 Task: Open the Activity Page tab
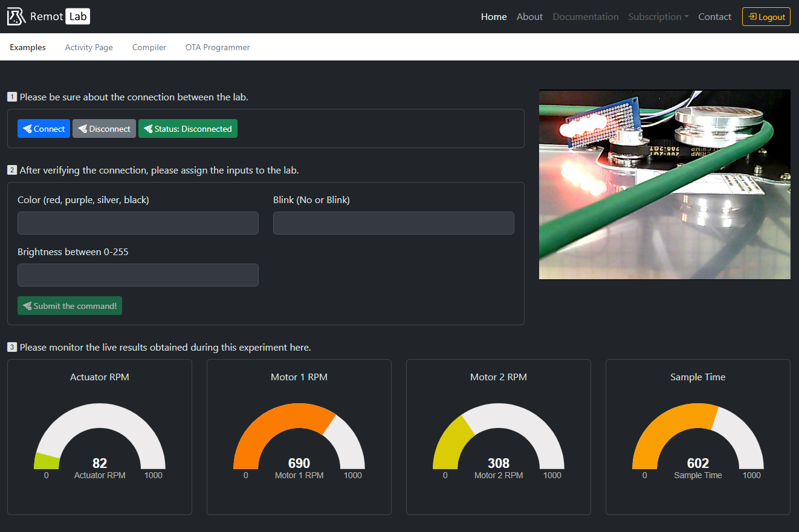point(89,47)
